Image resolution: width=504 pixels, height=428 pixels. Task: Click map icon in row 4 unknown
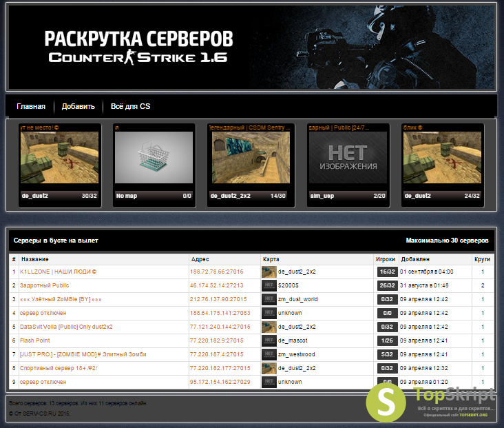tap(269, 313)
